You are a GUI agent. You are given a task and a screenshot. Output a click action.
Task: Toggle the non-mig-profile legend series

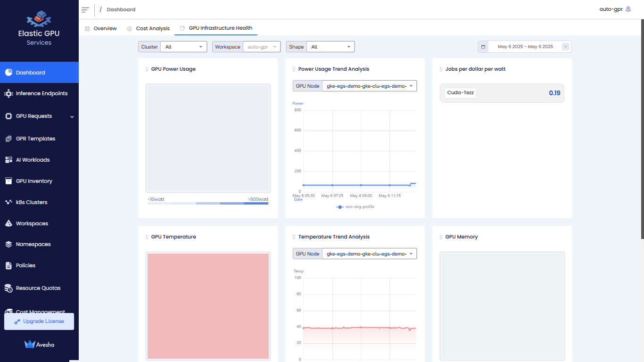[x=355, y=207]
